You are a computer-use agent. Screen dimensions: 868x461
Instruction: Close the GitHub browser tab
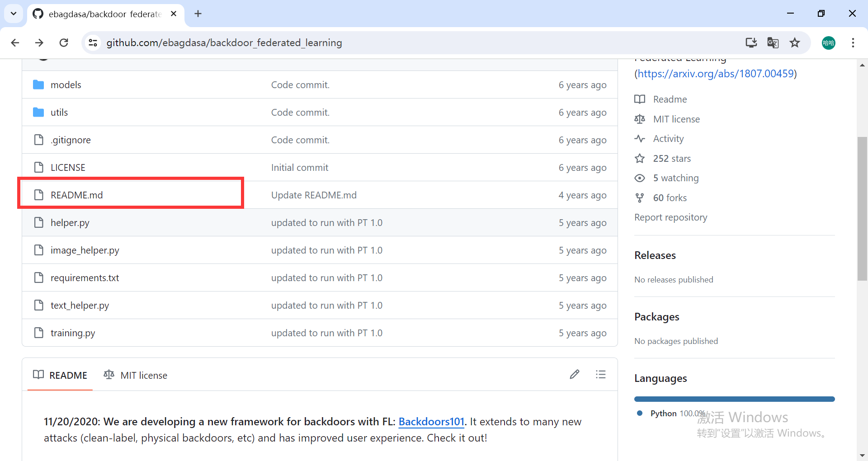click(x=174, y=14)
